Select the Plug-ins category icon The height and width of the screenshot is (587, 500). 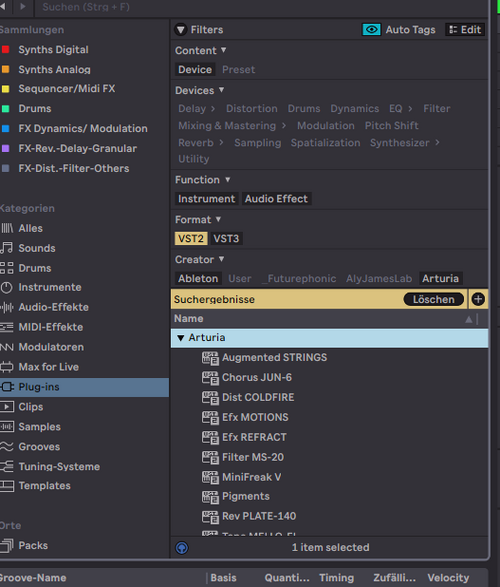click(x=7, y=387)
